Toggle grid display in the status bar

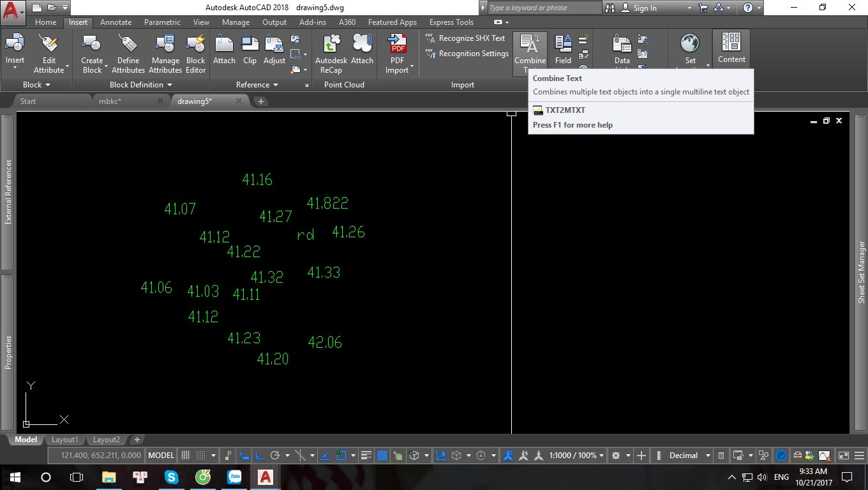pyautogui.click(x=186, y=456)
